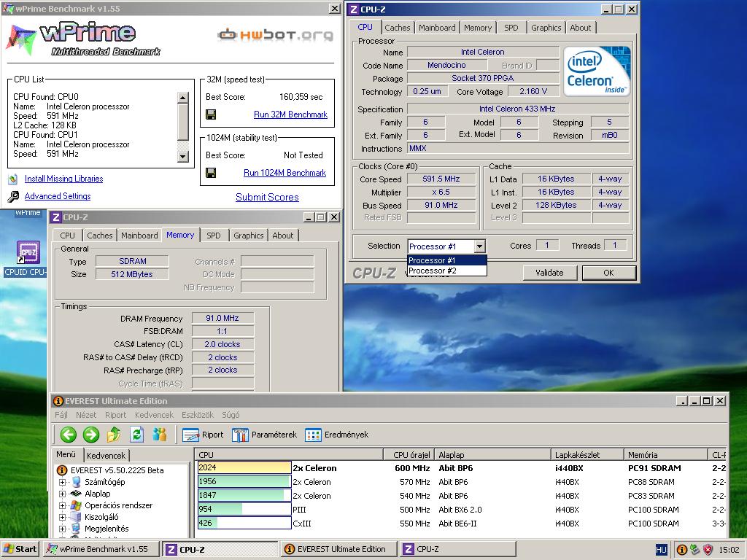Open the Riport menu in EVEREST
The height and width of the screenshot is (560, 747).
click(x=116, y=415)
